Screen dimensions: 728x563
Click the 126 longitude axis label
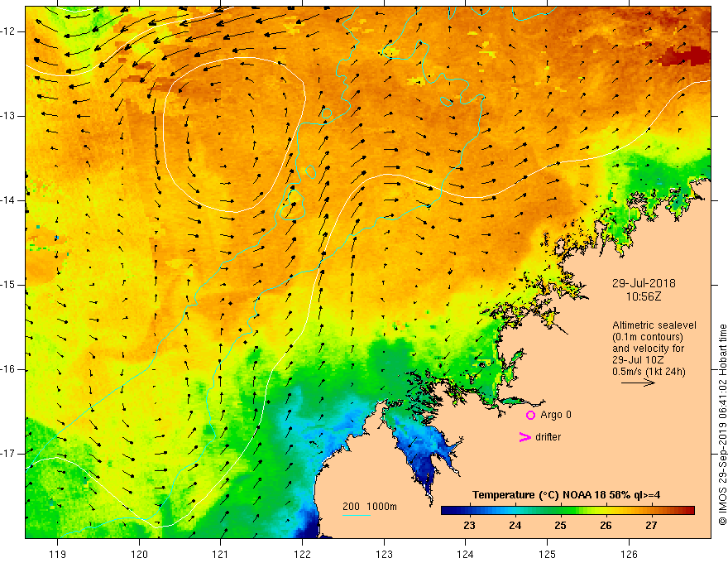coord(629,554)
